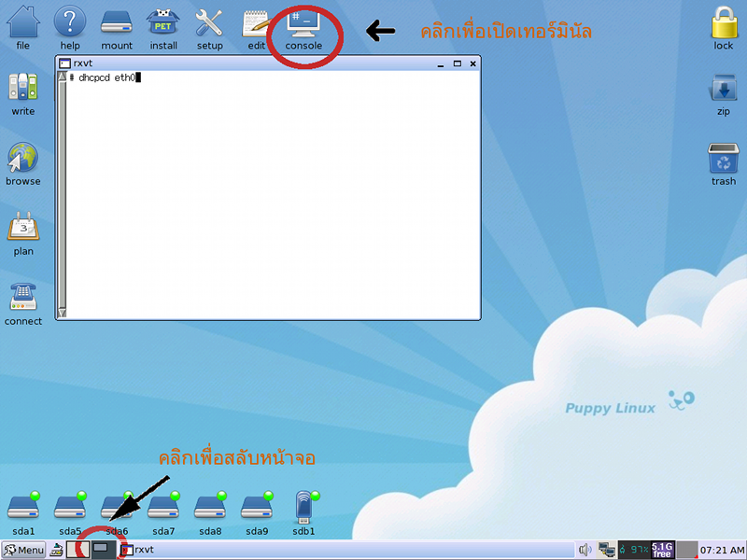The image size is (747, 560).
Task: Click the volume speaker tray icon
Action: click(x=585, y=550)
